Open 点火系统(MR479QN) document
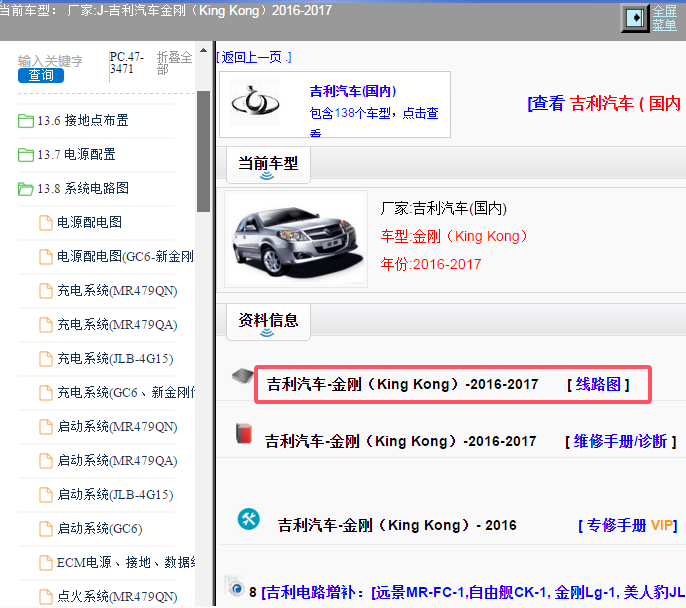This screenshot has height=608, width=686. pos(117,597)
